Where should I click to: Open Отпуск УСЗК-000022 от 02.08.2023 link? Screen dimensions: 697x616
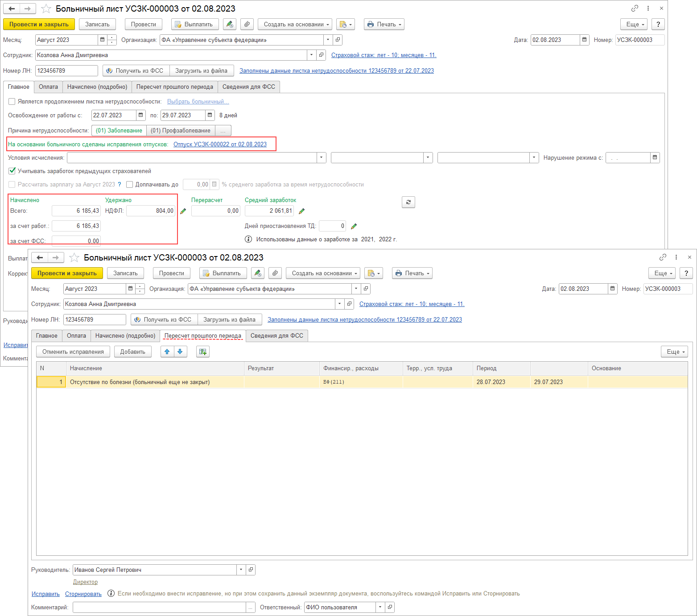tap(220, 144)
